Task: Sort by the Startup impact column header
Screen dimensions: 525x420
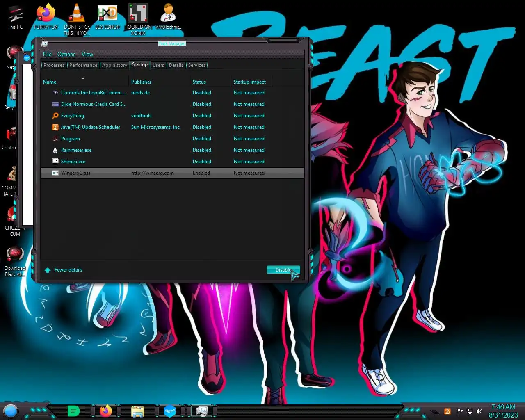Action: pyautogui.click(x=251, y=82)
